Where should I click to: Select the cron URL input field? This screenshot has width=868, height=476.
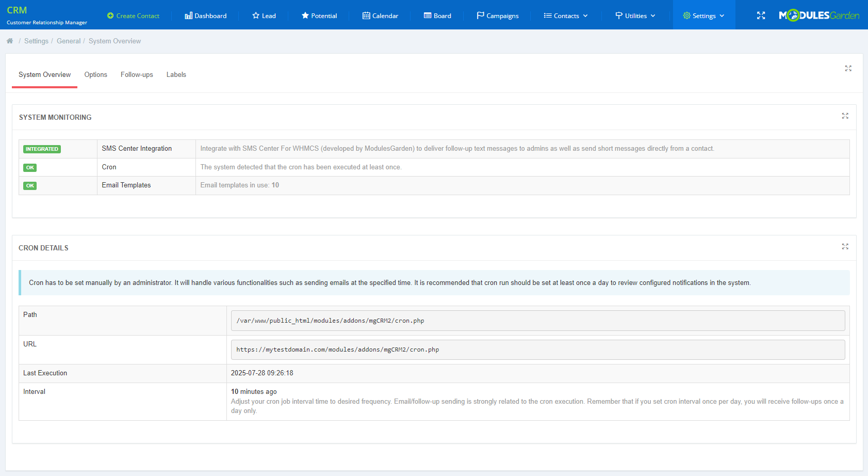click(x=538, y=350)
